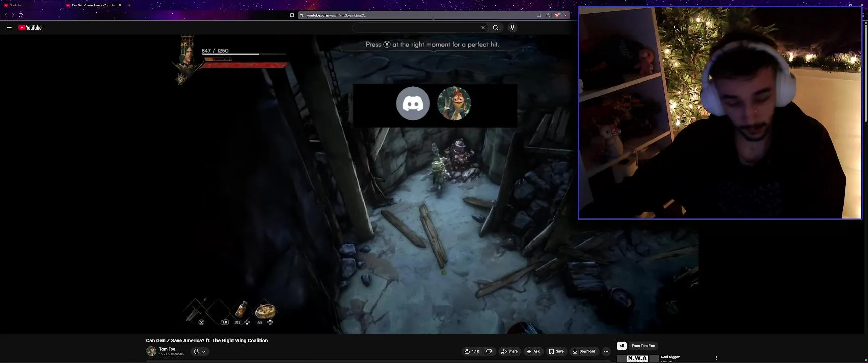This screenshot has height=363, width=868.
Task: Close the Can Gen Z Save America tab
Action: click(x=120, y=5)
